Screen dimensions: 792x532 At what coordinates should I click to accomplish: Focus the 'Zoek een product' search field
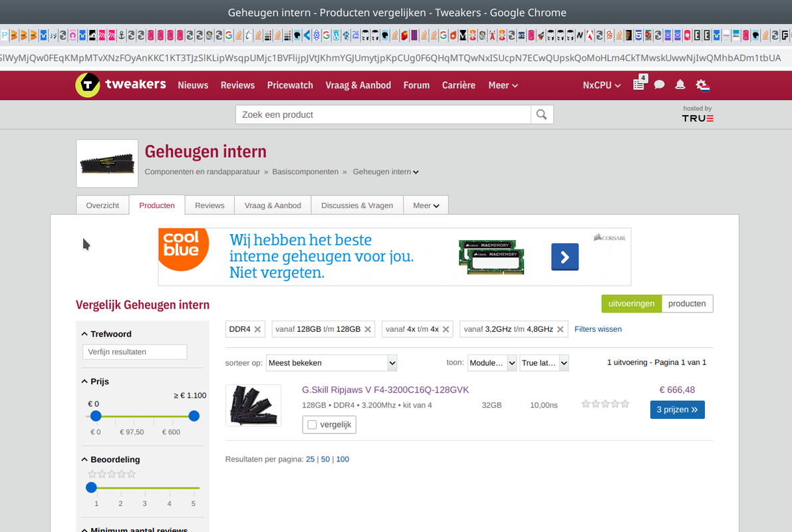(383, 114)
